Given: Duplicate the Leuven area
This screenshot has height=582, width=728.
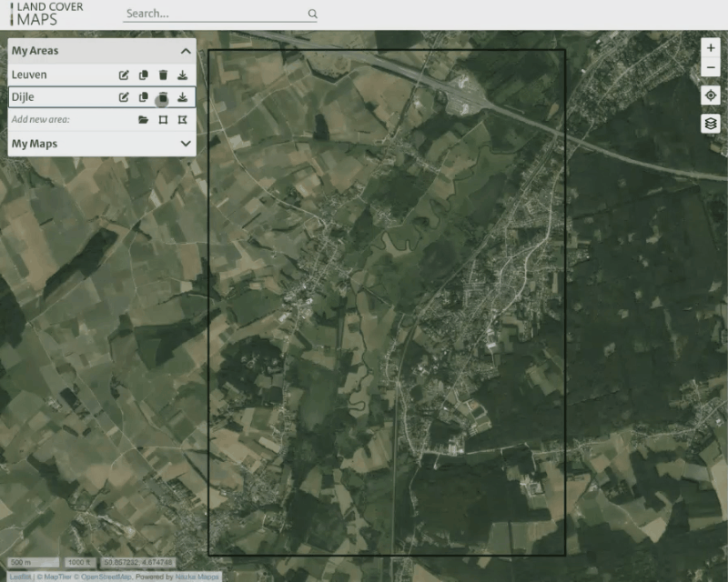Looking at the screenshot, I should coord(143,75).
